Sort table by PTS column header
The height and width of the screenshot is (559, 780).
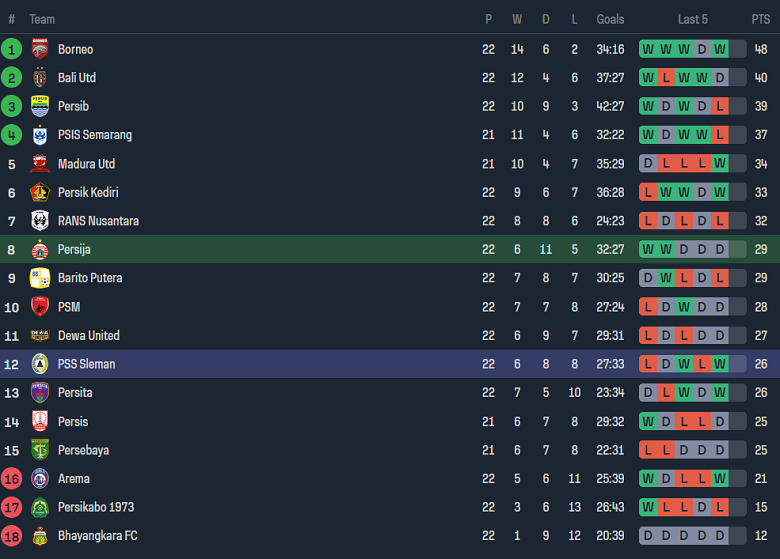pyautogui.click(x=761, y=19)
